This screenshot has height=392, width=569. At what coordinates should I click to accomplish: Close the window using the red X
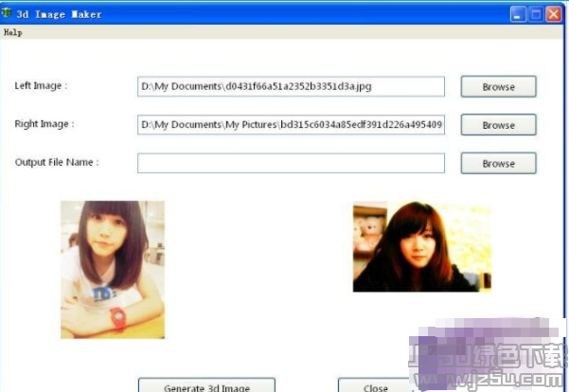coord(553,14)
